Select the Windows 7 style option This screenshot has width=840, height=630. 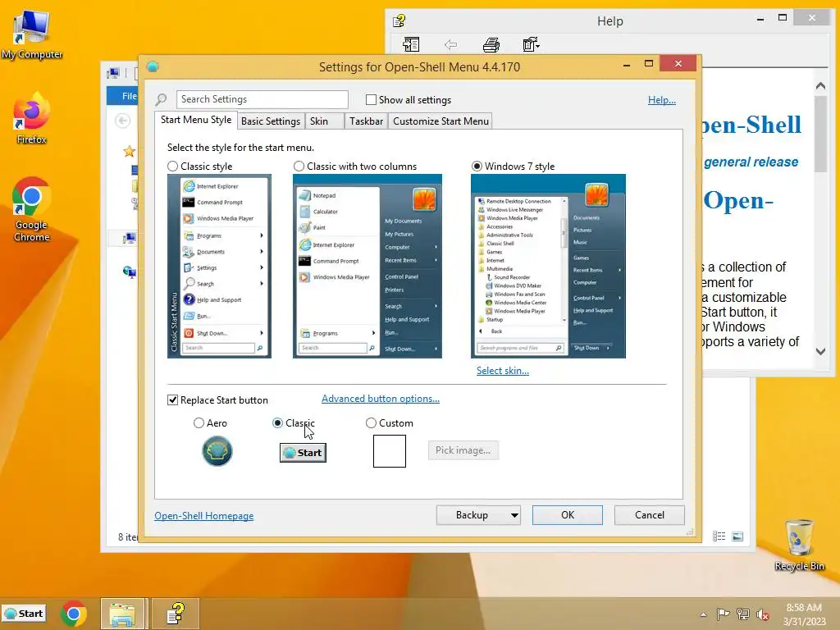(x=477, y=166)
